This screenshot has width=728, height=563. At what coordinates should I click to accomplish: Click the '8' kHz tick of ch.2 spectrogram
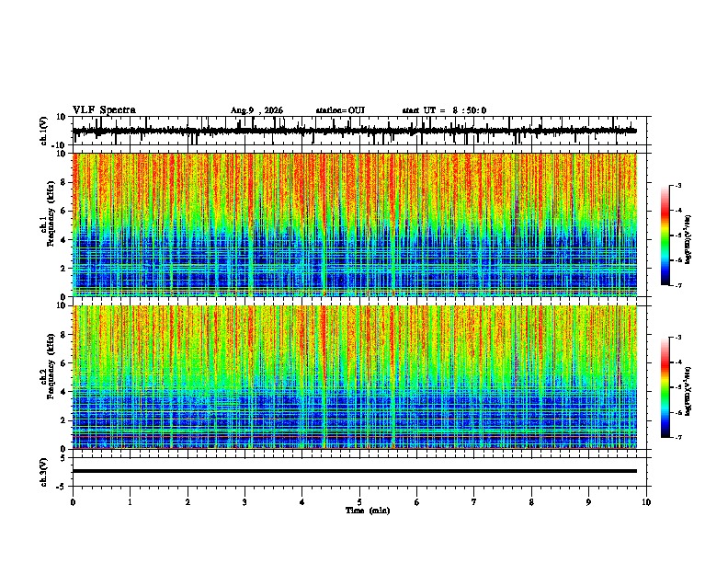64,334
